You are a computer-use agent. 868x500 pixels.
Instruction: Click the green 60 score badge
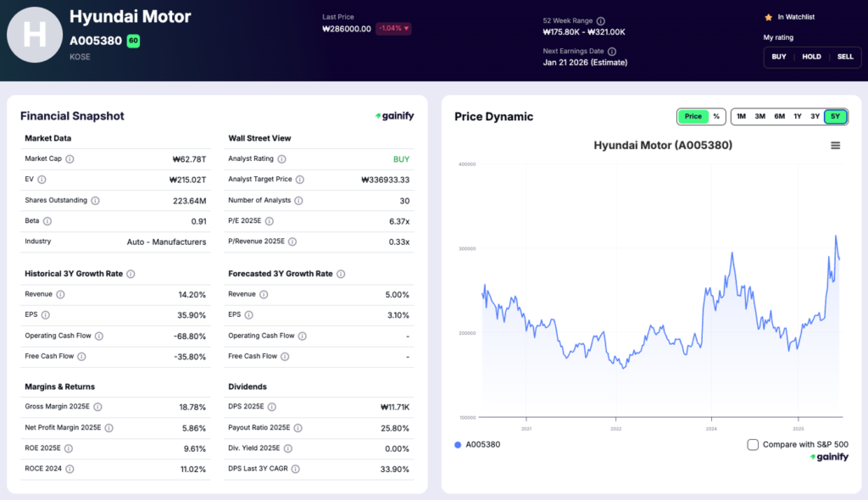pyautogui.click(x=133, y=40)
